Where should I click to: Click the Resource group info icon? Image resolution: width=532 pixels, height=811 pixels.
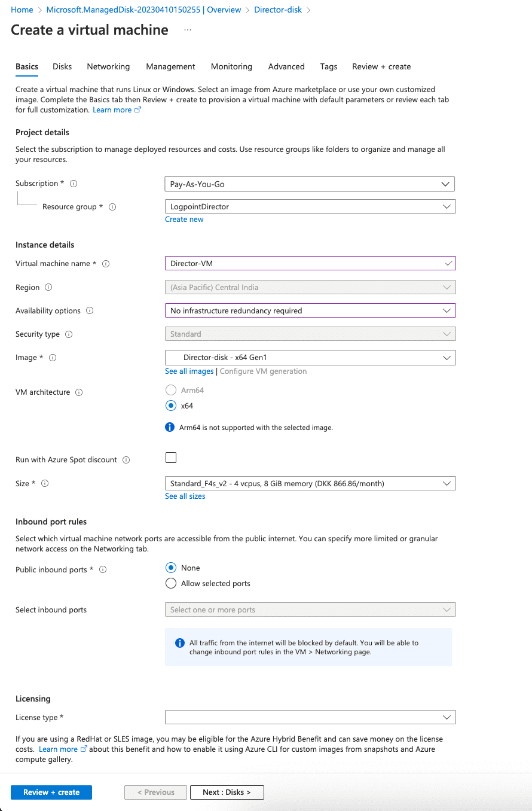tap(112, 206)
